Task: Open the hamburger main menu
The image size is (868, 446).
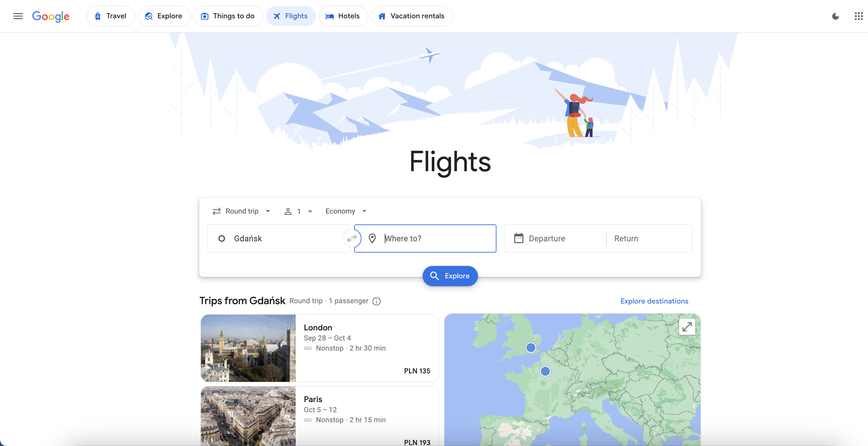Action: tap(18, 16)
